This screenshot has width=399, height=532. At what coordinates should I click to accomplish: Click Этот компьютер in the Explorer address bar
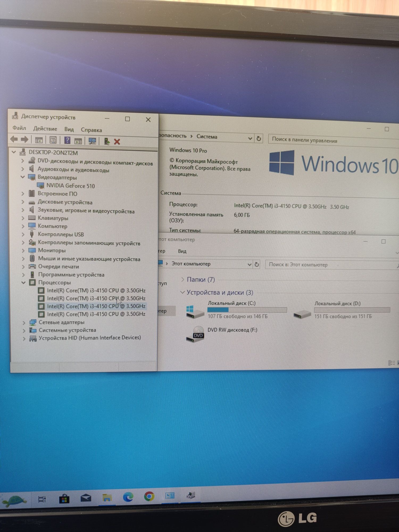click(191, 264)
